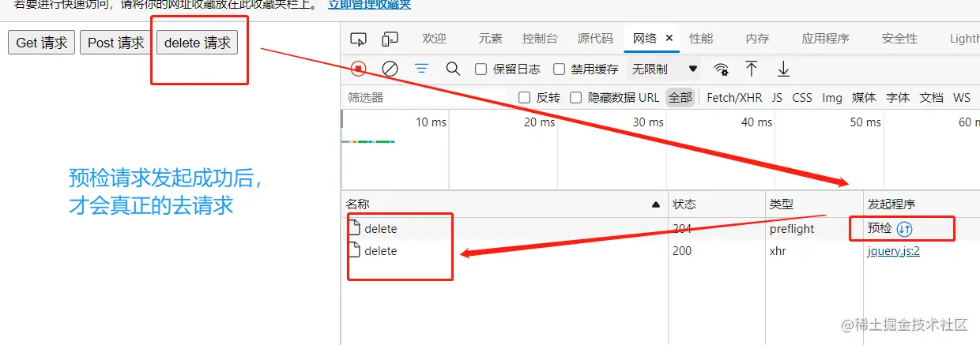Click the Get 请求 button

pyautogui.click(x=42, y=43)
